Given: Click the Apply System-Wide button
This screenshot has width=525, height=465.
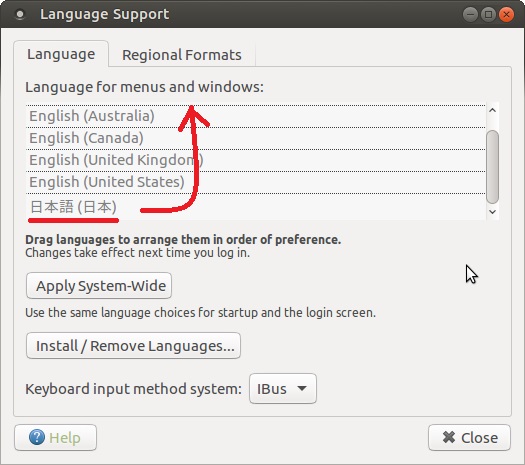Looking at the screenshot, I should (x=99, y=286).
